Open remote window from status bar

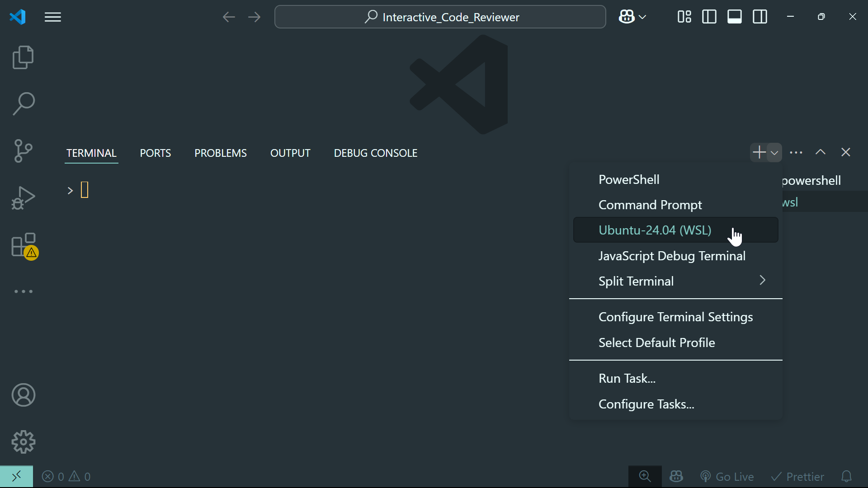(x=17, y=476)
